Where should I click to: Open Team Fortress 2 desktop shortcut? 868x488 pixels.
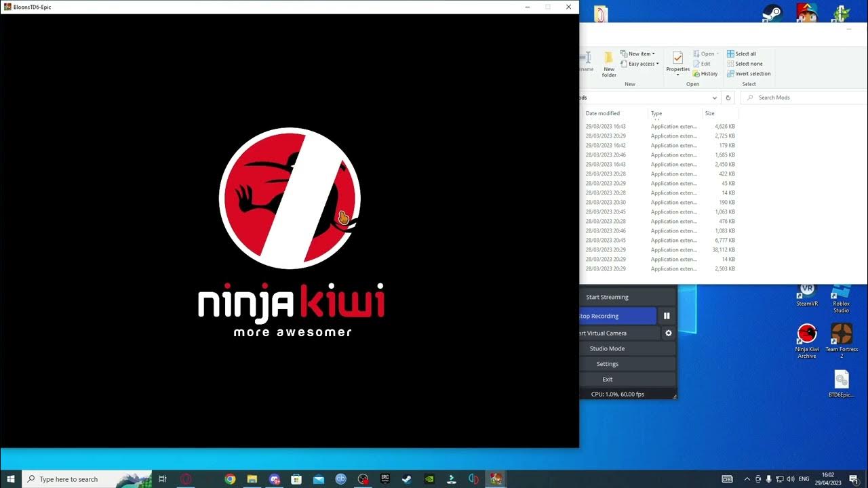point(842,342)
